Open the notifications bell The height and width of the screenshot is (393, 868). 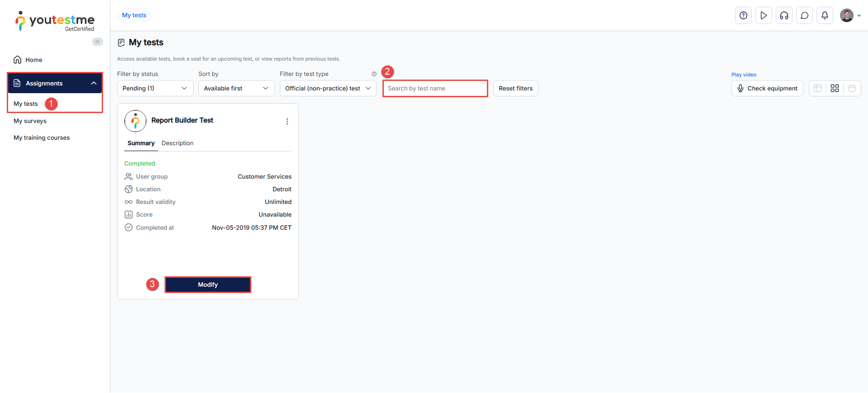(x=825, y=15)
